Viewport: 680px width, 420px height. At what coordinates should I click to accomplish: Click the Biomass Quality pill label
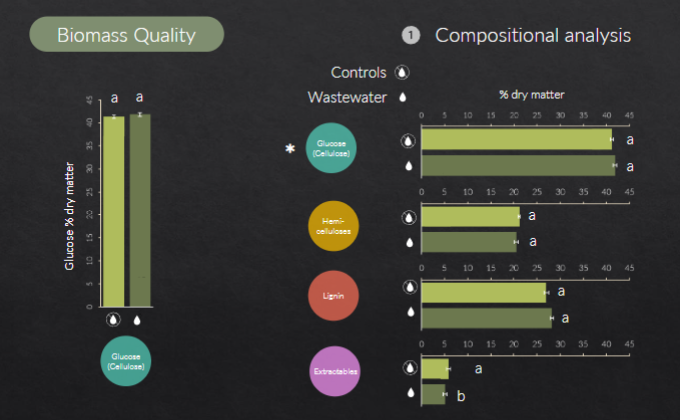tap(127, 34)
